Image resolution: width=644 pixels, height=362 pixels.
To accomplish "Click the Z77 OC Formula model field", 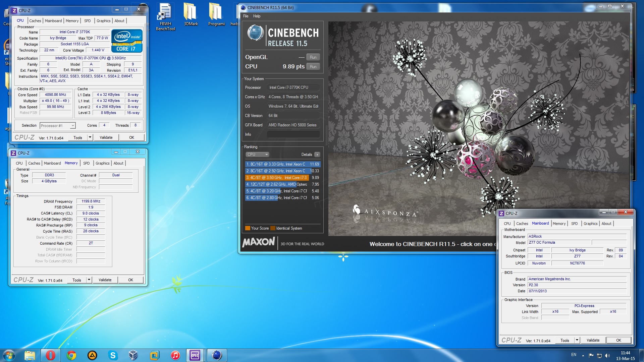I will tap(559, 242).
